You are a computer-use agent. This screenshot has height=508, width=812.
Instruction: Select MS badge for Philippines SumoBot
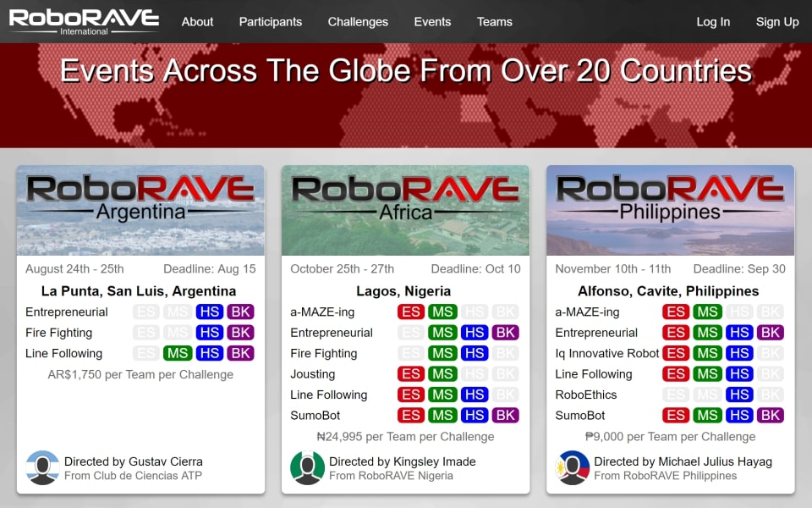(707, 415)
